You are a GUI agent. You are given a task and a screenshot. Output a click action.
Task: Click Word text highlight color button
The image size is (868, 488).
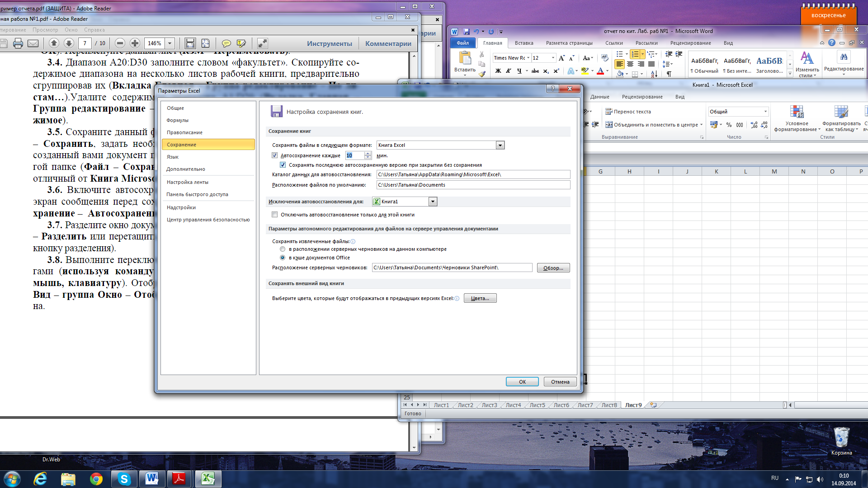click(585, 71)
